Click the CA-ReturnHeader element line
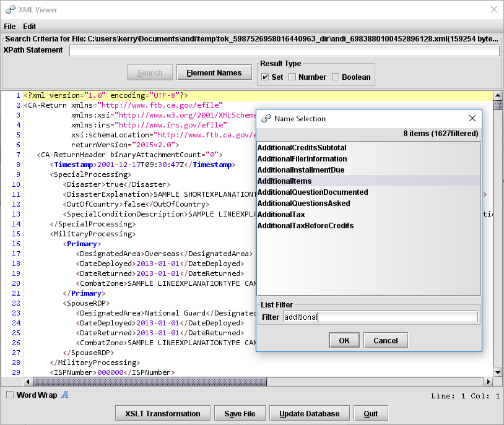This screenshot has width=504, height=425. [129, 155]
